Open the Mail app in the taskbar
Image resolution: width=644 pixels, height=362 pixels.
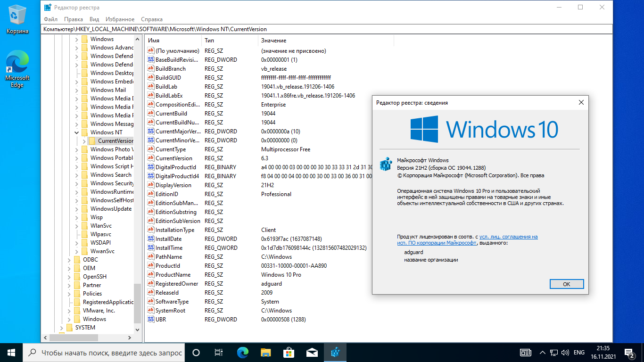click(312, 352)
